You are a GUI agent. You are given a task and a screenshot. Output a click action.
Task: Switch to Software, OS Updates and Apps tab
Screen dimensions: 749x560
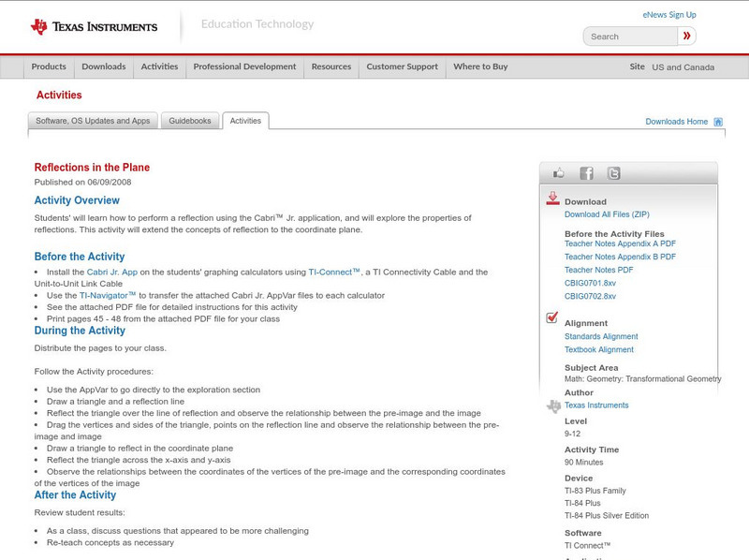coord(93,121)
